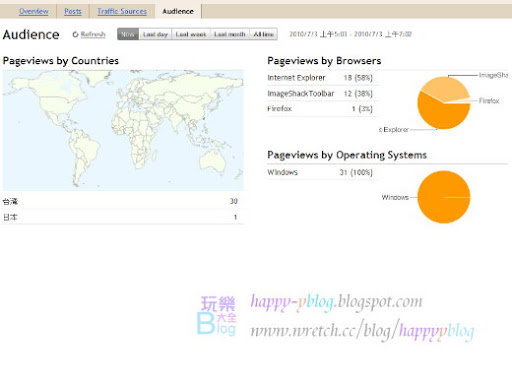Viewport: 512px width, 384px height.
Task: Choose the Last week time range
Action: 191,34
